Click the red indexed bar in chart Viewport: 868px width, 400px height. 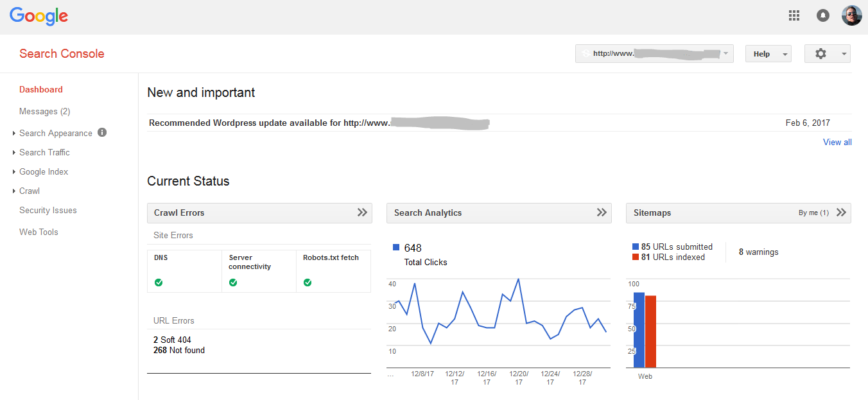[x=650, y=332]
